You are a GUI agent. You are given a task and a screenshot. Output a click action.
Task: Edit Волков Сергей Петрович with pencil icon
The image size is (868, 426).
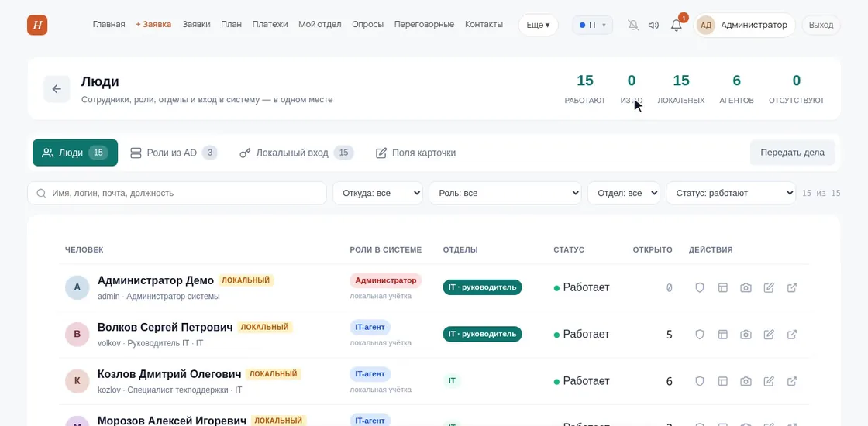coord(769,335)
